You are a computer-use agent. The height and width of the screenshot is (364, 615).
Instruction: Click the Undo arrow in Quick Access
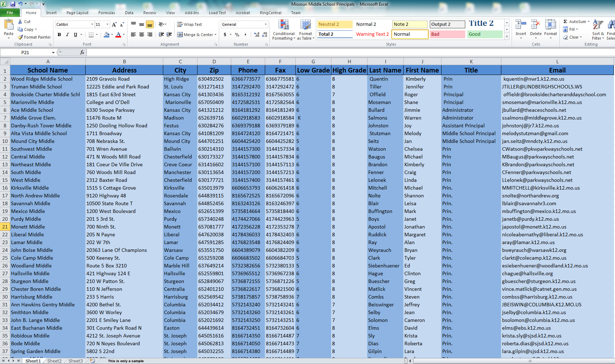coord(21,4)
